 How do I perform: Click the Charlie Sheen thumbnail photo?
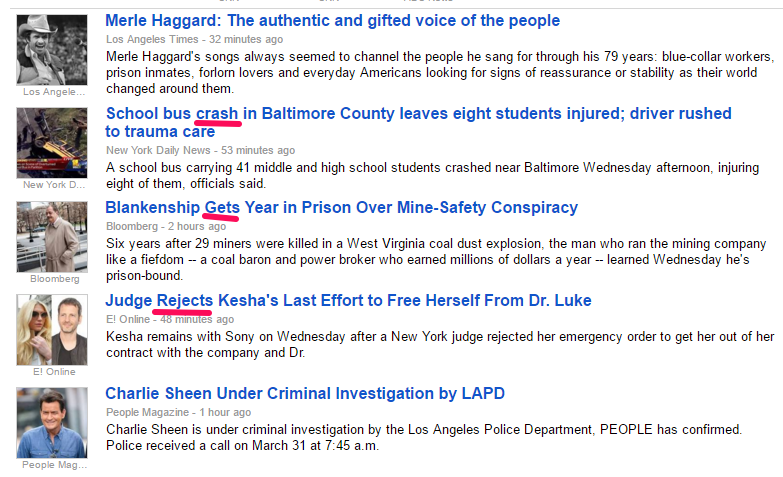click(52, 422)
